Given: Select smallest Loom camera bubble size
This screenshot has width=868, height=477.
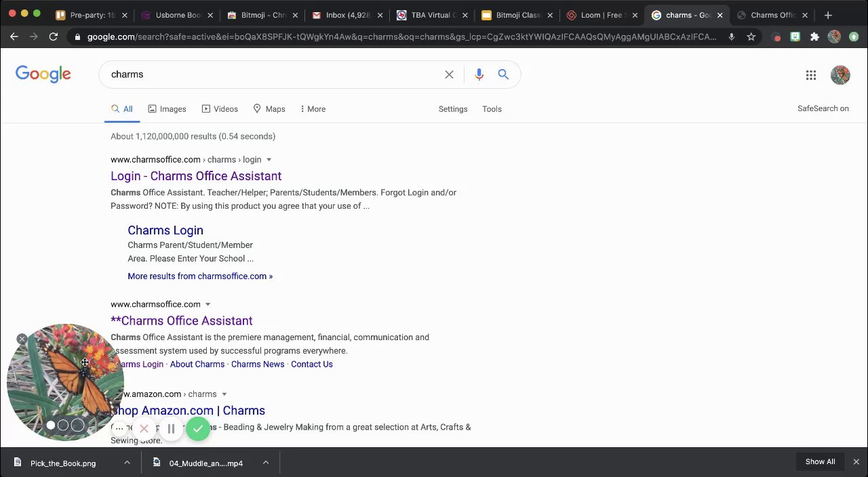Looking at the screenshot, I should pos(51,426).
